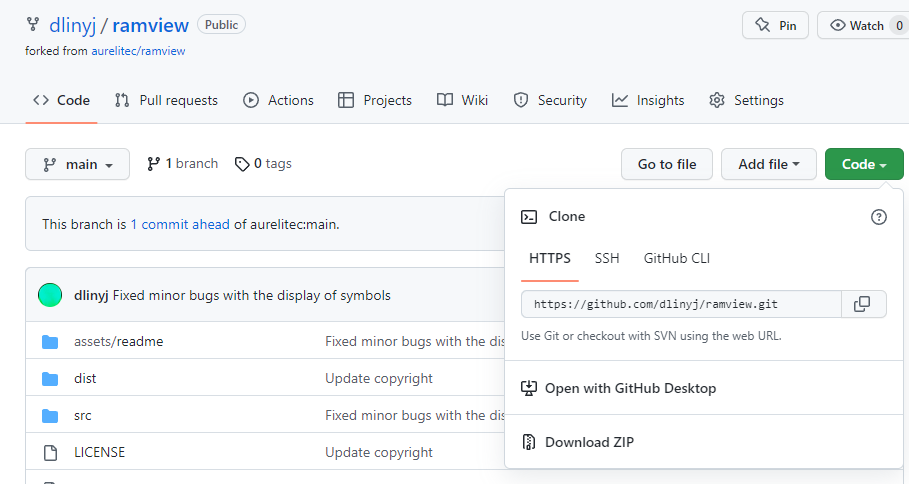Viewport: 909px width, 484px height.
Task: Click the tags icon showing 0 tags
Action: click(241, 164)
